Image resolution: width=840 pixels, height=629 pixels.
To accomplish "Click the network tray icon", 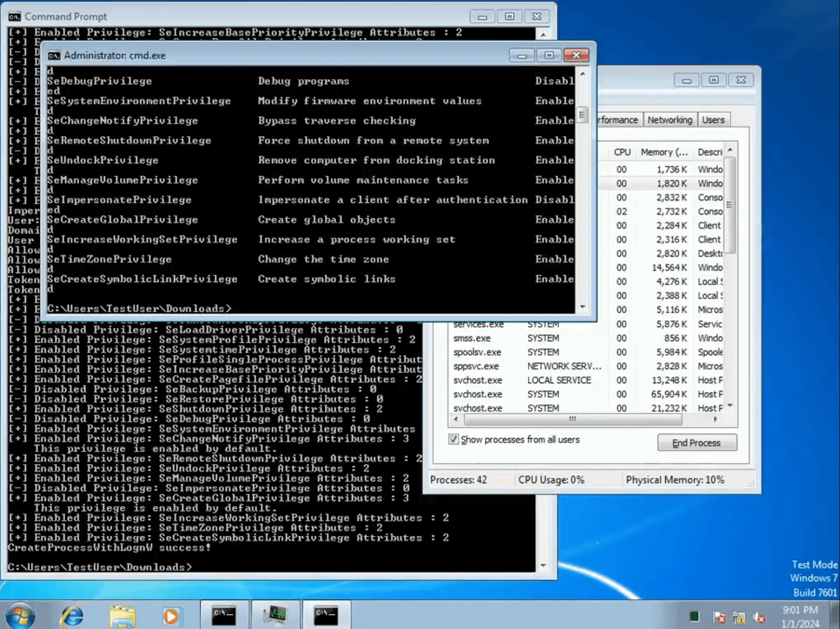I will pos(739,617).
